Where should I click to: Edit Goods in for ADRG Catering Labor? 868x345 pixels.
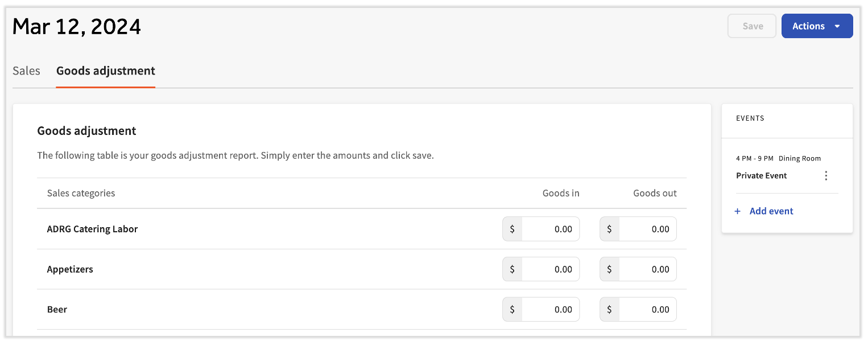[x=549, y=229]
